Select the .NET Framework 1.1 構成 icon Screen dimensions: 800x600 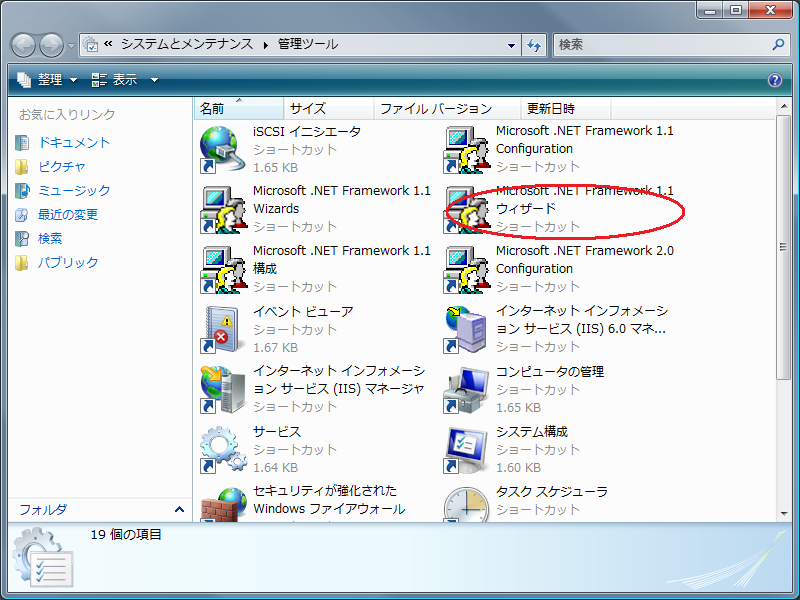[222, 270]
